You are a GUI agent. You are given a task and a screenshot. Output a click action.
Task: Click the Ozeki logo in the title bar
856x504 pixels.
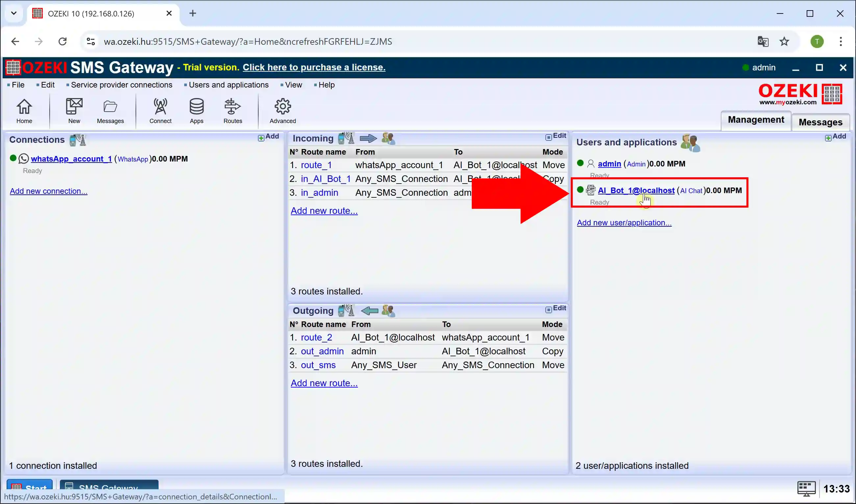13,67
